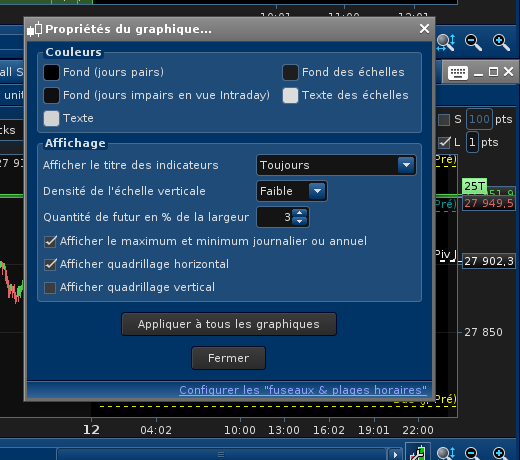
Task: Click the 13:00 time axis label
Action: (x=284, y=430)
